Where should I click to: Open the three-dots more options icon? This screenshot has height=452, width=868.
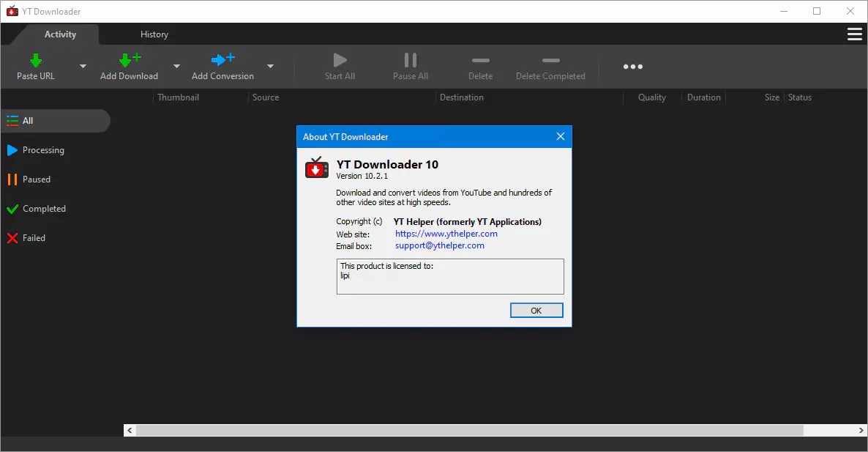coord(632,67)
